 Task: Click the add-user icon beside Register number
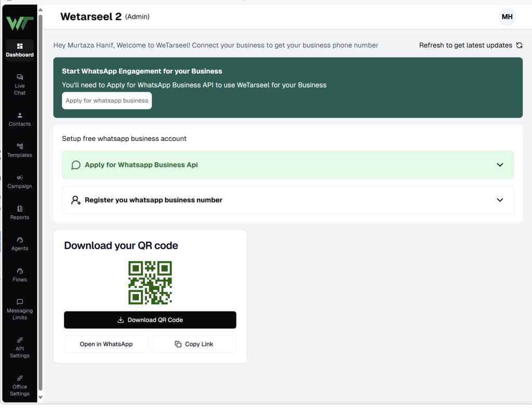[76, 200]
